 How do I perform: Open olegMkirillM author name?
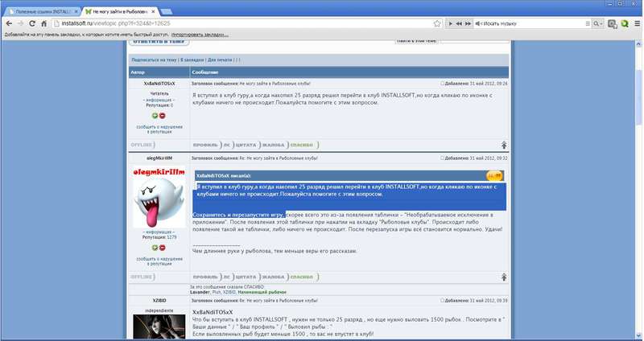[x=159, y=158]
